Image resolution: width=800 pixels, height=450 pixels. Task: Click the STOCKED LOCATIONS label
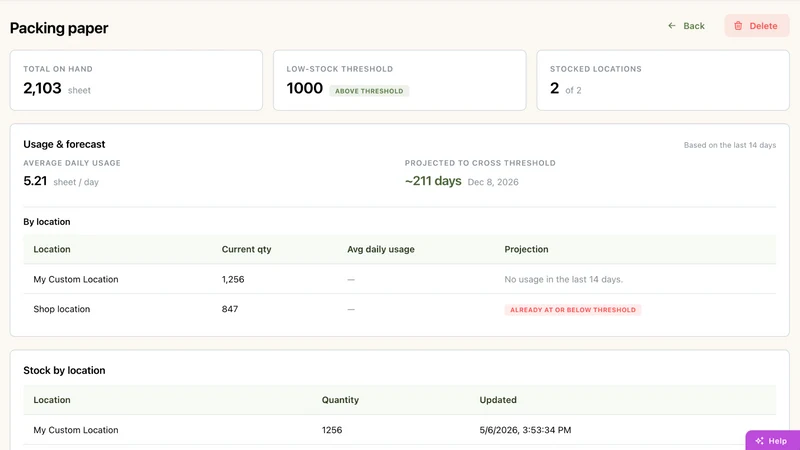click(x=596, y=69)
